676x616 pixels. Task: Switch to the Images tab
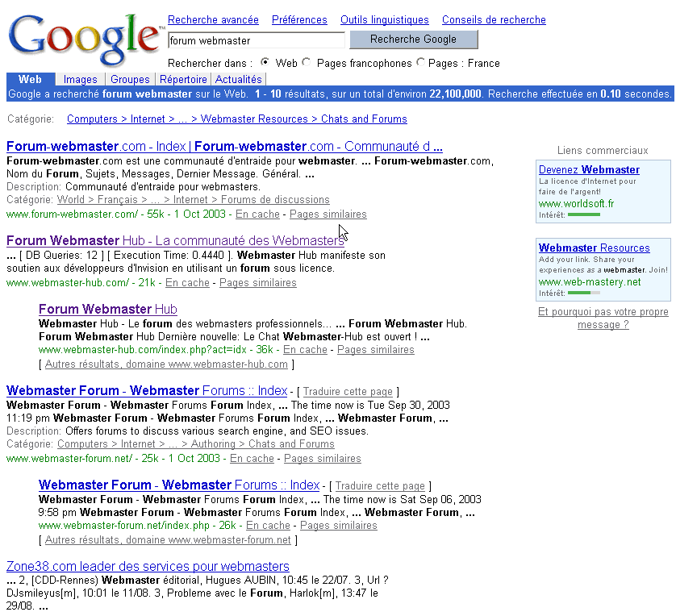tap(80, 79)
